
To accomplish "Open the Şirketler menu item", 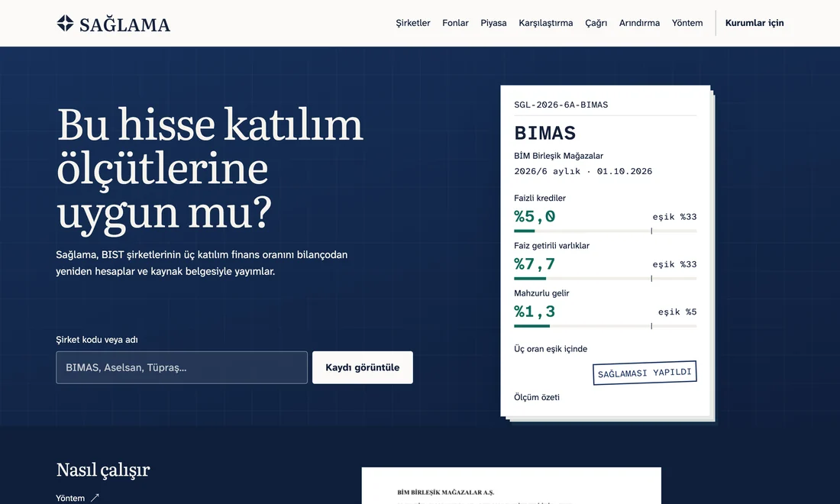I will (413, 23).
